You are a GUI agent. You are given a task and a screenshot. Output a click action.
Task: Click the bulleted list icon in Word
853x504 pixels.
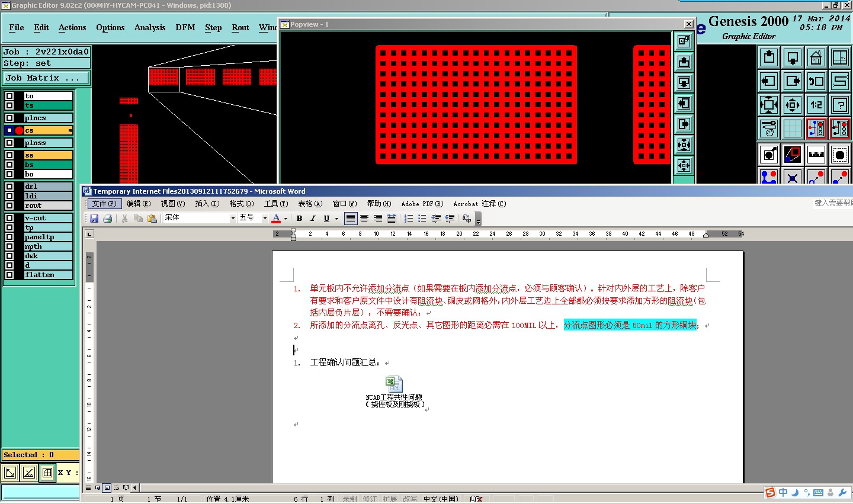tap(422, 219)
